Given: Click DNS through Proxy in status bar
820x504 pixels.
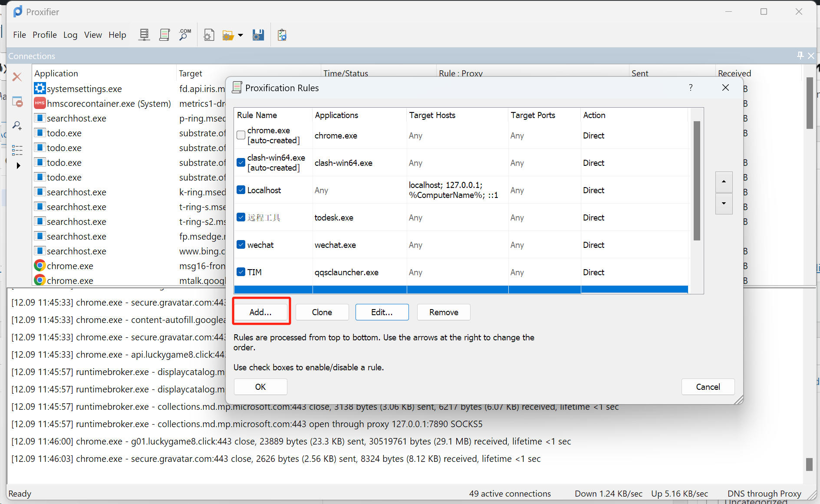Looking at the screenshot, I should pyautogui.click(x=764, y=494).
